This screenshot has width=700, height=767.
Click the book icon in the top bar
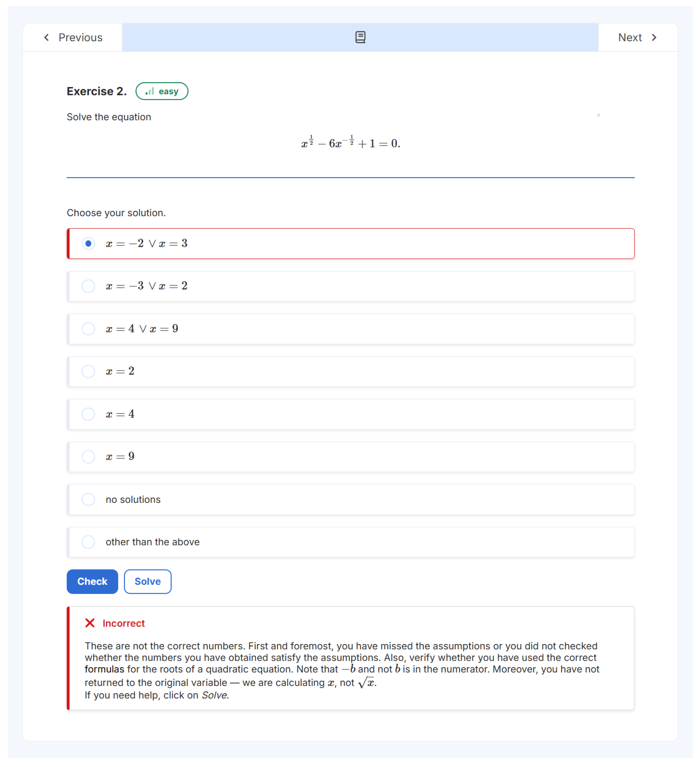tap(360, 37)
